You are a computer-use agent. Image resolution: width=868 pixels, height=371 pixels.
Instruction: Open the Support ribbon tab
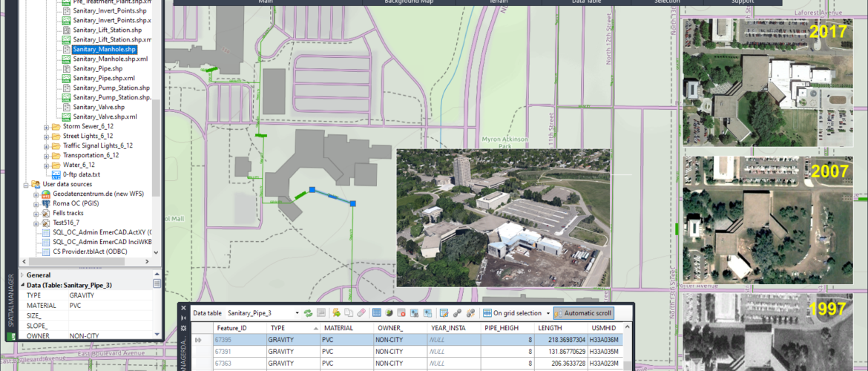point(743,2)
